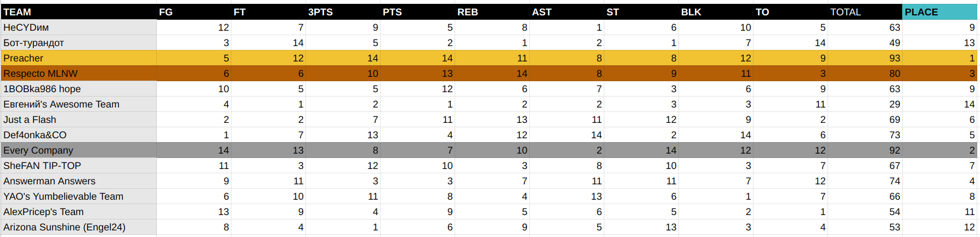Click the TOTAL column header
This screenshot has height=237, width=980.
click(865, 12)
